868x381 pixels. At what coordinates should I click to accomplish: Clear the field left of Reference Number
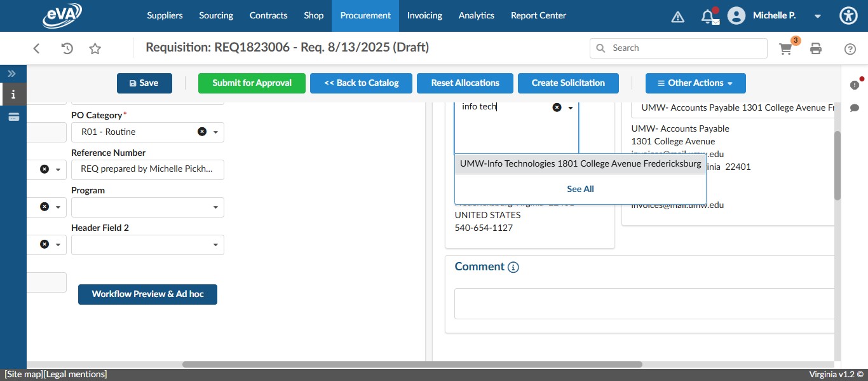(44, 169)
